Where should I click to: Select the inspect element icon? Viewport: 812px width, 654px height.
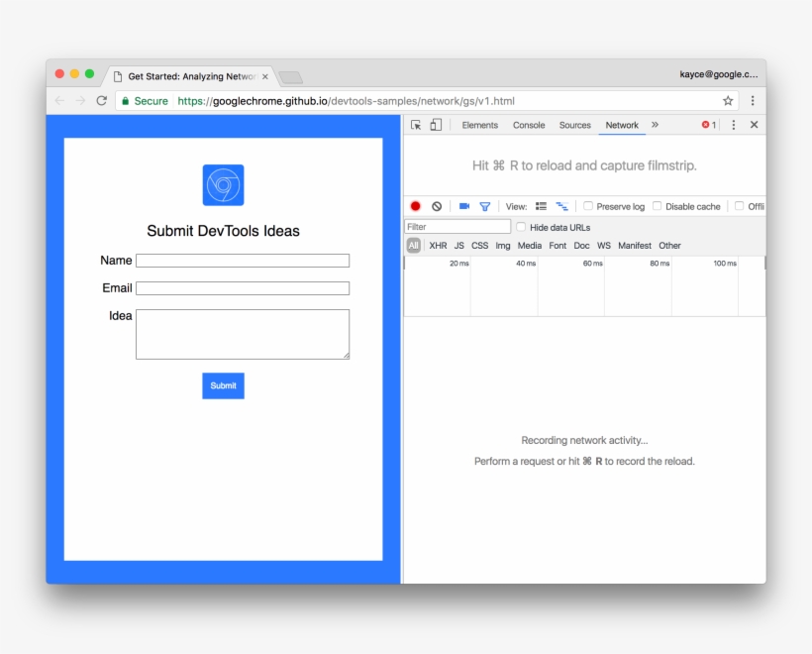[416, 124]
